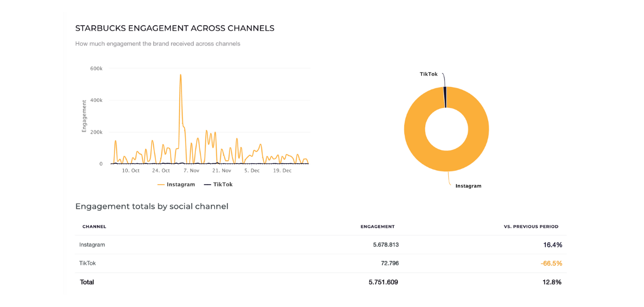Click the 600k y-axis label
The width and height of the screenshot is (644, 307).
click(97, 69)
